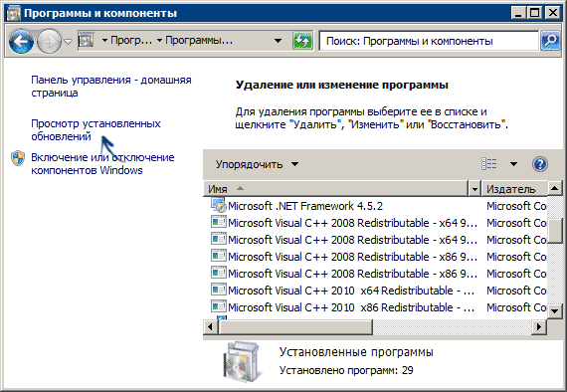Click the horizontal scrollbar thumb
567x392 pixels.
[x=294, y=327]
